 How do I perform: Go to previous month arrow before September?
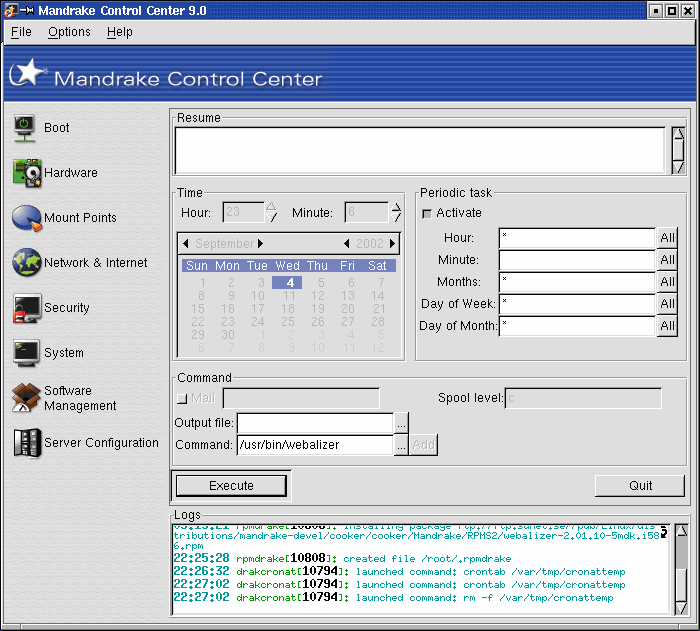(186, 243)
